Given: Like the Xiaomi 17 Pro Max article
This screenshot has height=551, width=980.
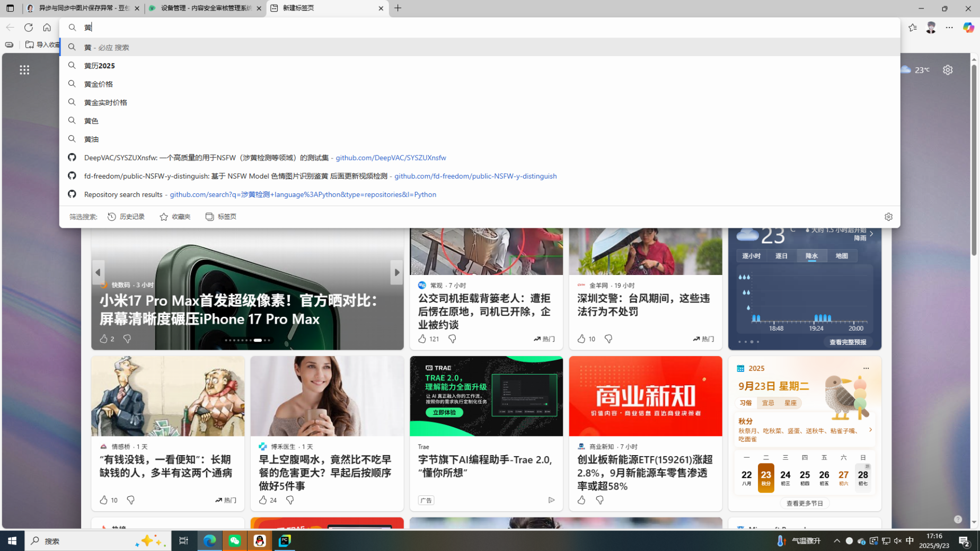Looking at the screenshot, I should click(104, 339).
